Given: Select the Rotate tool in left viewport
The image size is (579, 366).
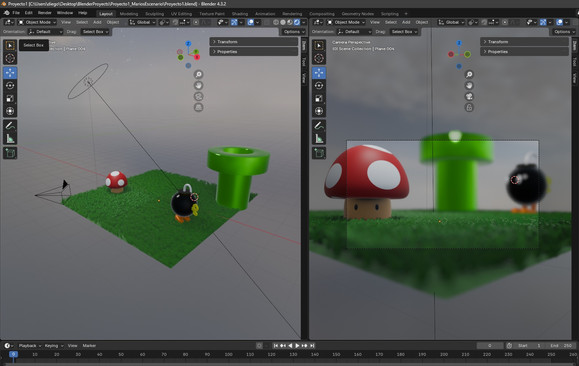Looking at the screenshot, I should pyautogui.click(x=10, y=86).
